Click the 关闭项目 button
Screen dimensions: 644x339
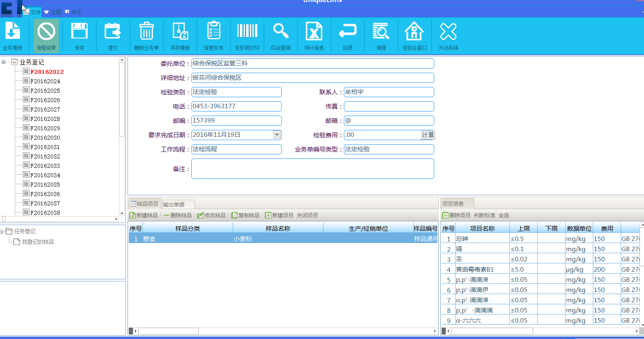click(307, 215)
